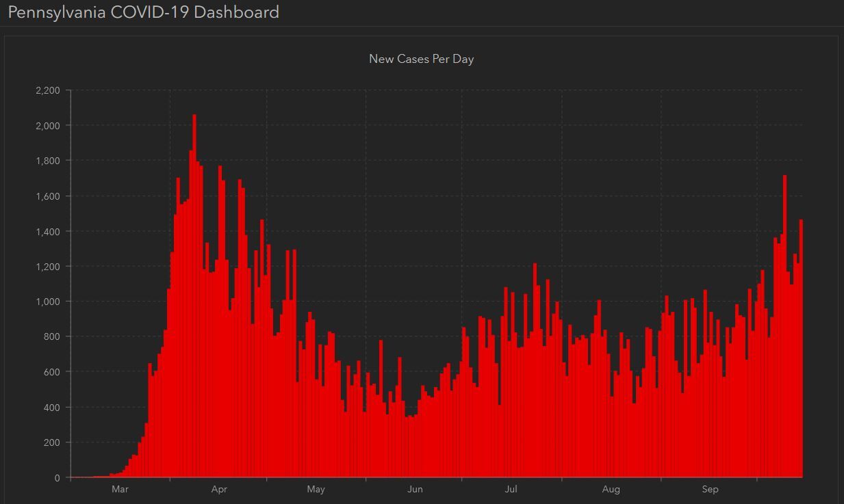Click the 0 y-axis label

[x=57, y=478]
